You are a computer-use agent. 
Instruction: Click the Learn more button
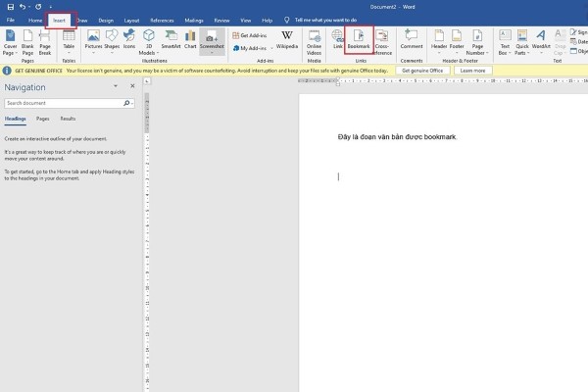(x=472, y=71)
